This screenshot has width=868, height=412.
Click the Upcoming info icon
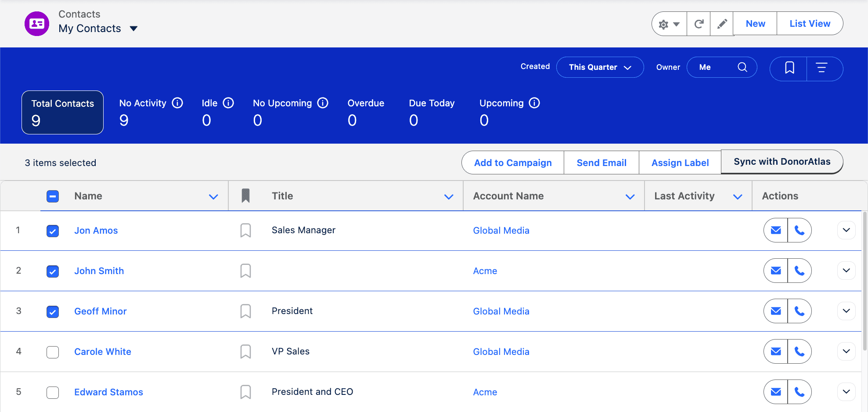coord(534,103)
